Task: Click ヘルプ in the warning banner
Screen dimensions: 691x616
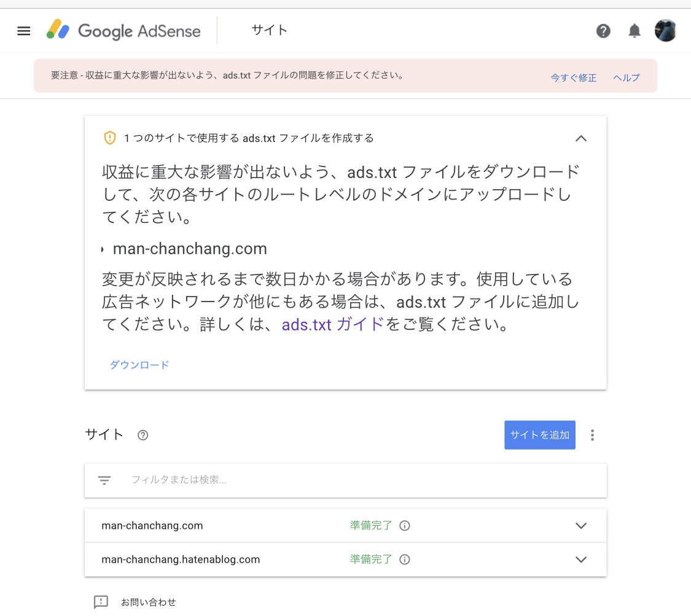Action: coord(627,77)
